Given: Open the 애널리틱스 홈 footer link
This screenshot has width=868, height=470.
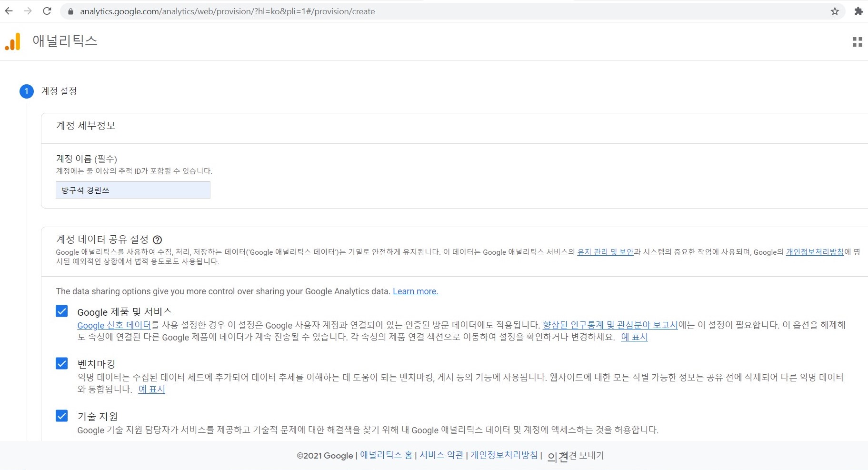Looking at the screenshot, I should [386, 455].
